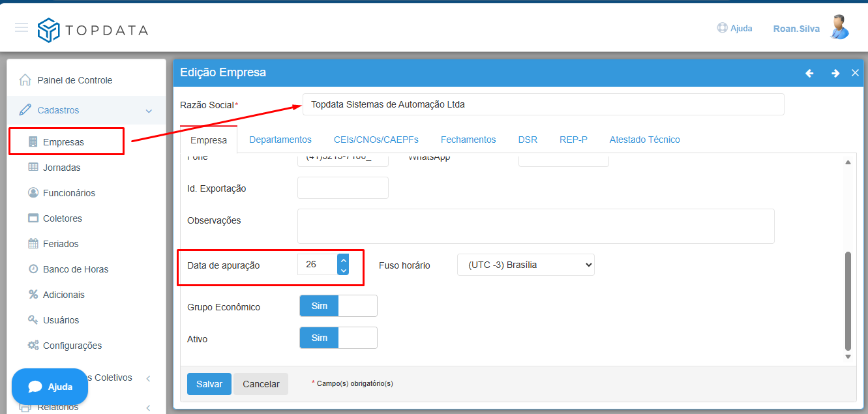Open the Usuários menu item
The height and width of the screenshot is (414, 868).
tap(61, 320)
